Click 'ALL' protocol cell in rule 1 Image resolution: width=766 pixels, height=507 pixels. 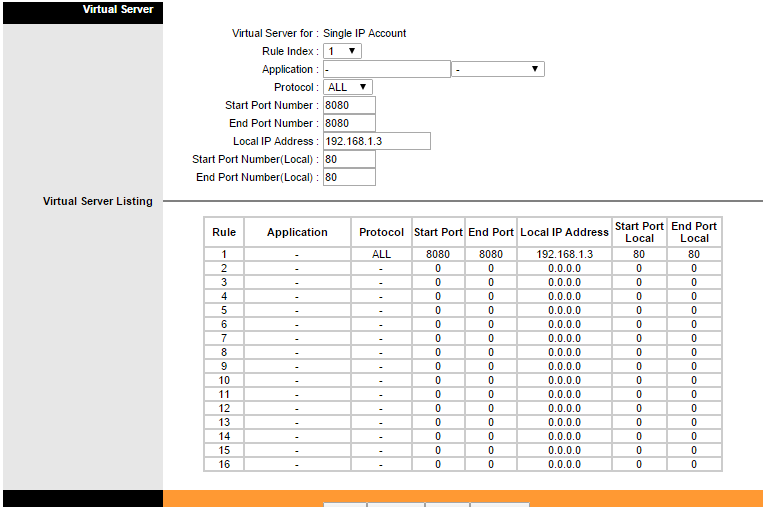coord(381,254)
